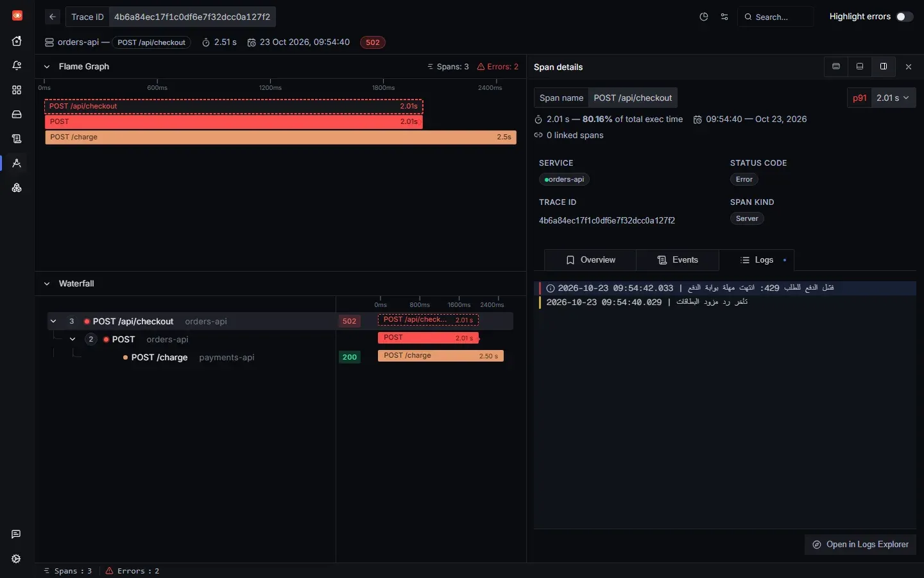Click the back arrow next to Trace ID

(53, 17)
